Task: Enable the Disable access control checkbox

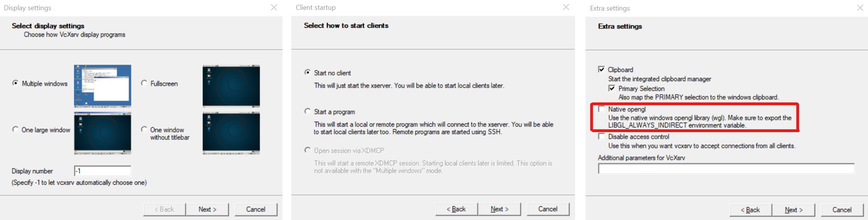Action: pos(601,136)
